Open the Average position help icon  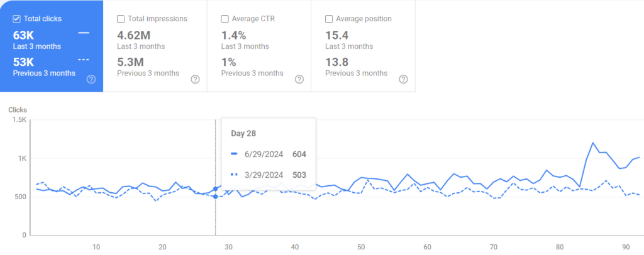(404, 79)
